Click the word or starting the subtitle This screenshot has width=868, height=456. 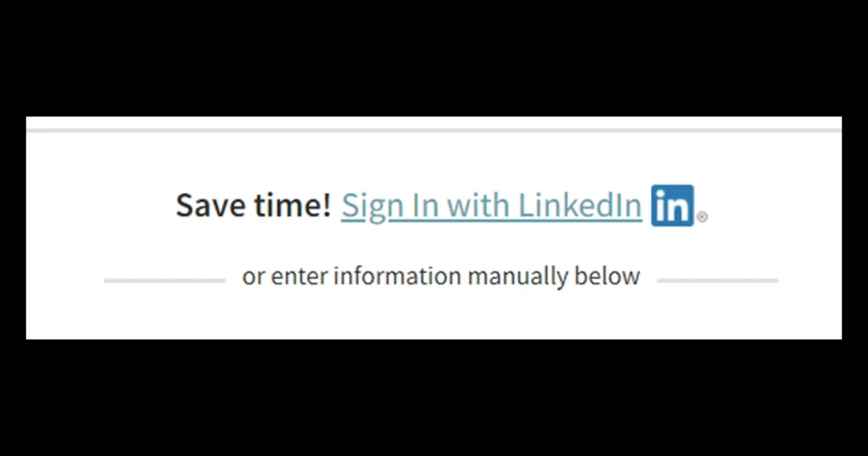click(x=253, y=277)
